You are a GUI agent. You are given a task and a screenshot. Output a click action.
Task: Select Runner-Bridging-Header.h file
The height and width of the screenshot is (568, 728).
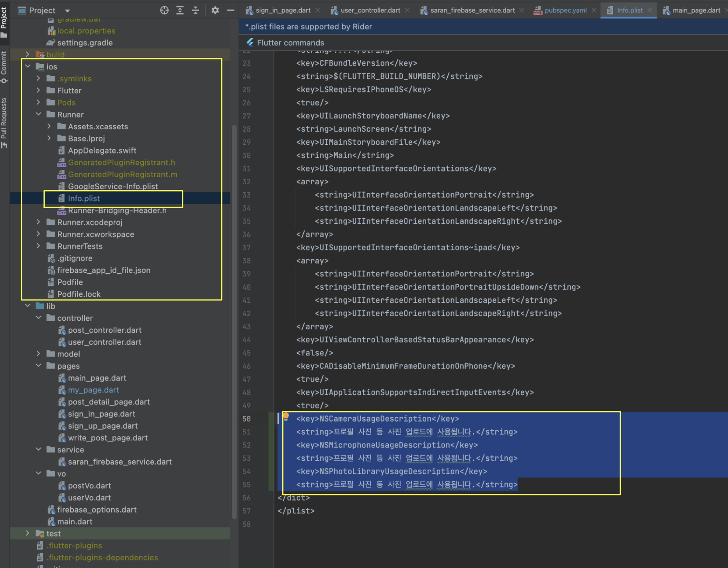[x=117, y=210]
